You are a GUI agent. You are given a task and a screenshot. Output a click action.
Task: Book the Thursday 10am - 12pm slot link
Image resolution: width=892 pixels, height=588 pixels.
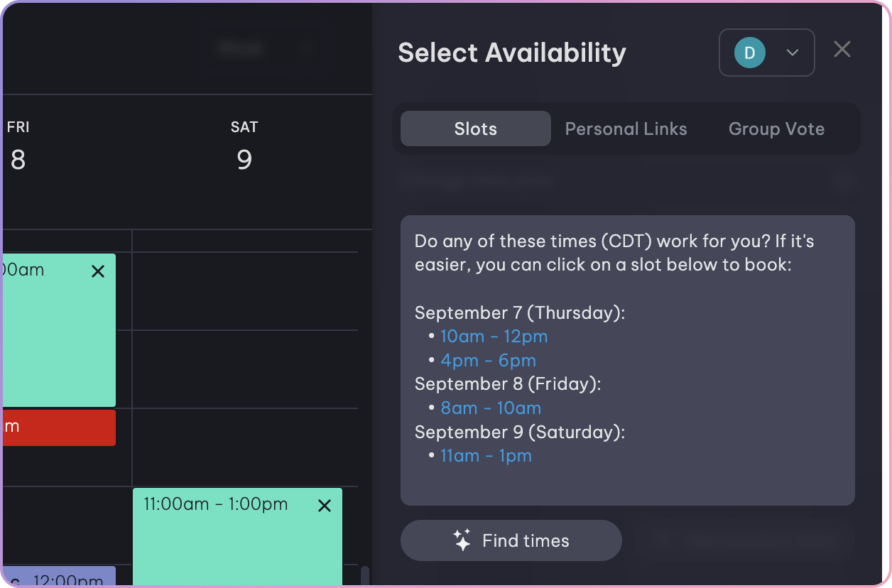(x=494, y=336)
